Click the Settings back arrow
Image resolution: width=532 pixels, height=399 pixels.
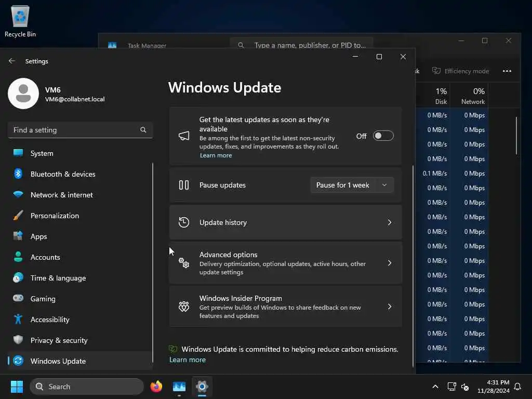(x=12, y=61)
